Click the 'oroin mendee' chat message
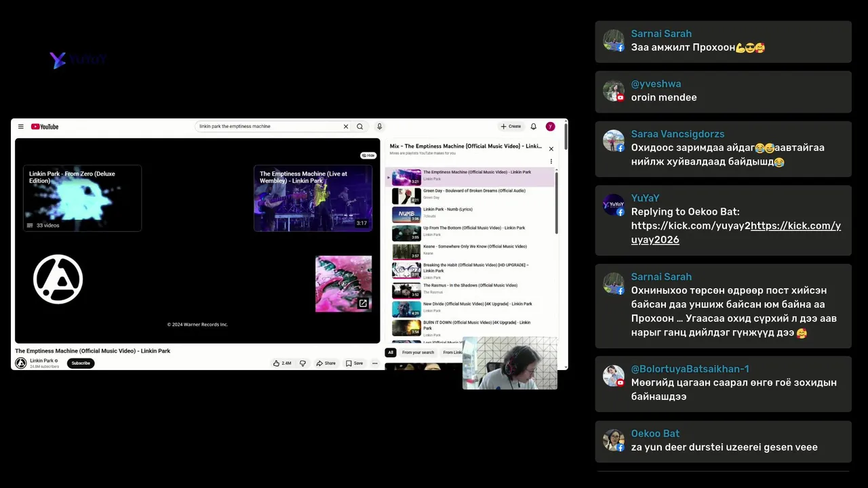 [x=664, y=98]
